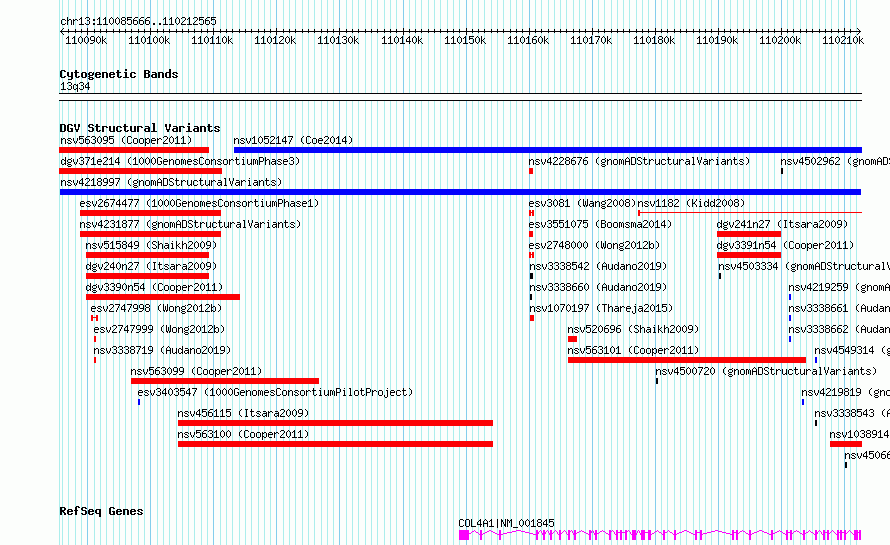Click nsv4502962 variant label

coord(835,161)
